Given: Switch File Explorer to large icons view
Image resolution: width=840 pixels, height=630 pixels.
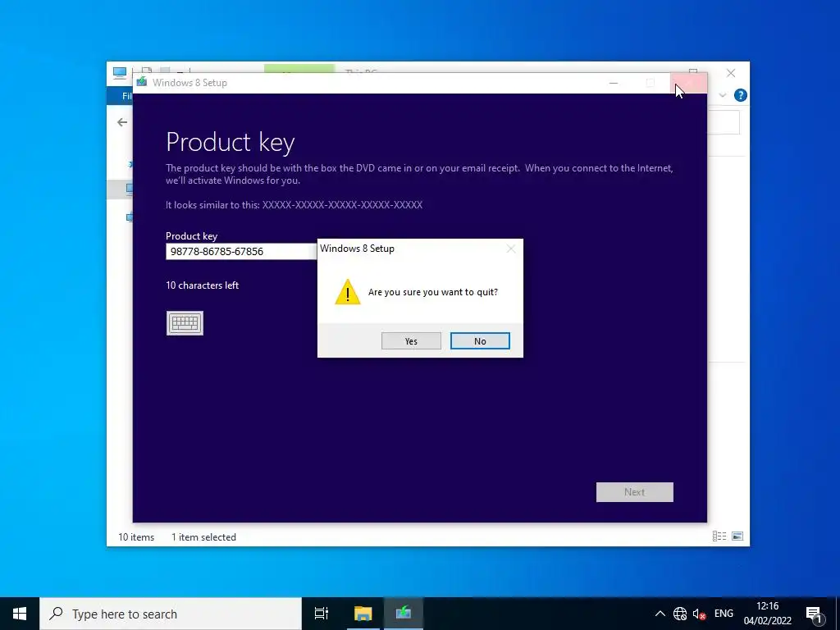Looking at the screenshot, I should coord(737,536).
